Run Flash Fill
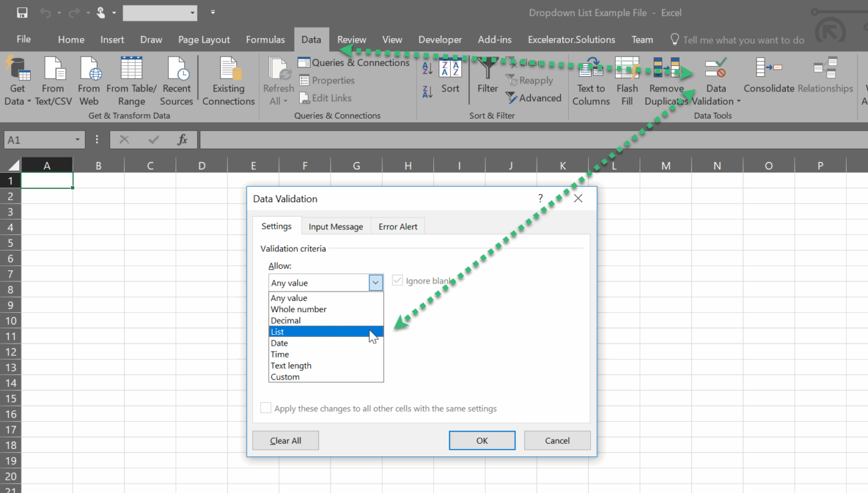The width and height of the screenshot is (868, 493). pyautogui.click(x=627, y=81)
